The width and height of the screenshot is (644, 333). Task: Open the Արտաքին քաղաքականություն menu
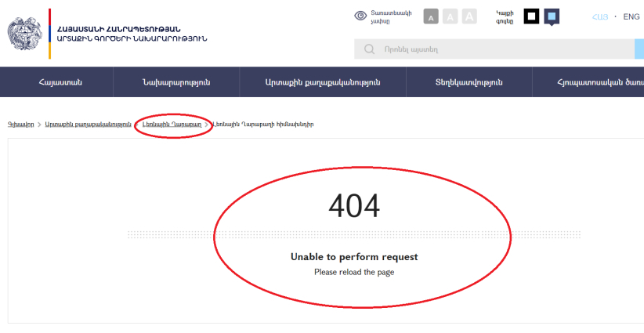click(x=322, y=82)
